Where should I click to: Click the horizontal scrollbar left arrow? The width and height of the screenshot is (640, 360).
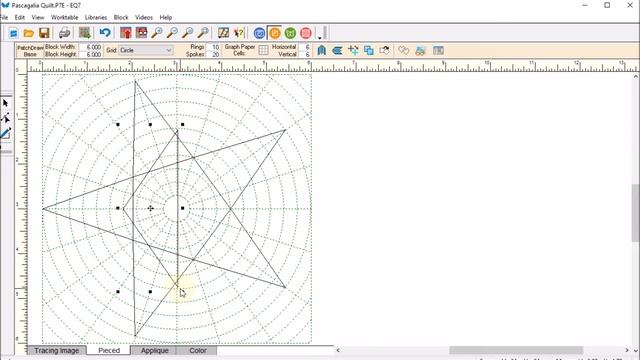(x=338, y=350)
